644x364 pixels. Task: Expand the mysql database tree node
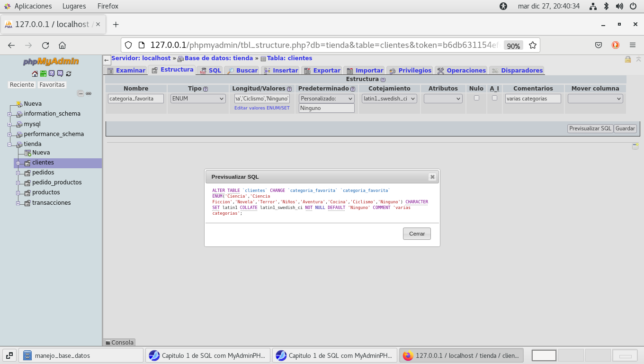(9, 124)
